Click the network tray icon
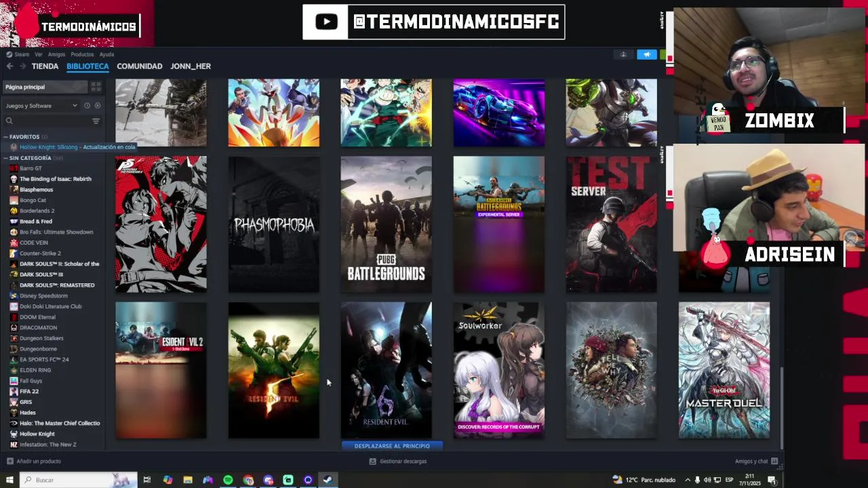The image size is (868, 488). pos(717,480)
